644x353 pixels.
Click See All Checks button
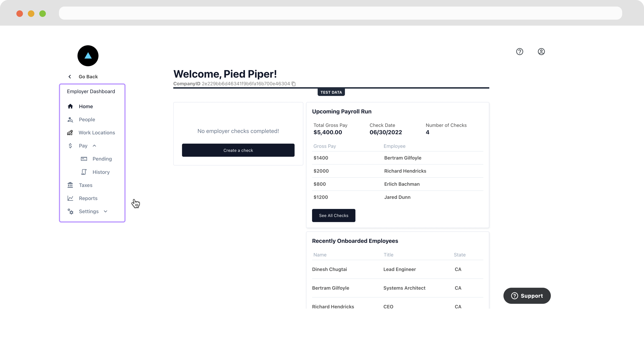click(x=333, y=216)
